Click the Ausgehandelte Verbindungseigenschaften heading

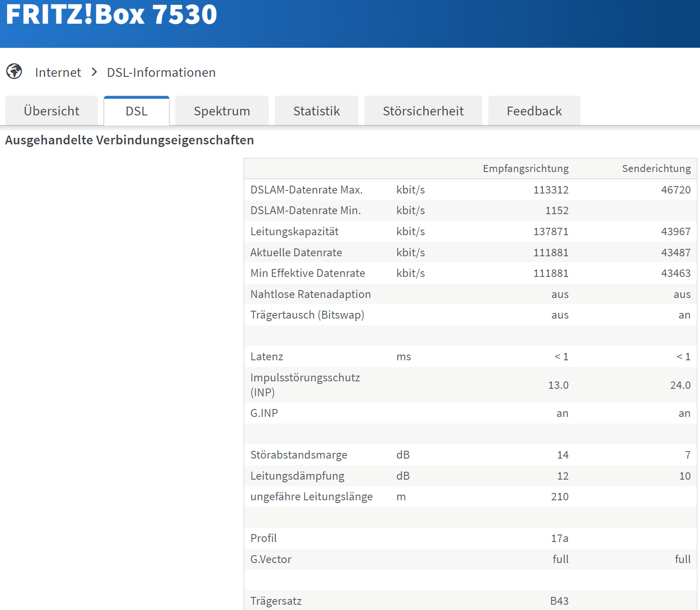pos(130,140)
